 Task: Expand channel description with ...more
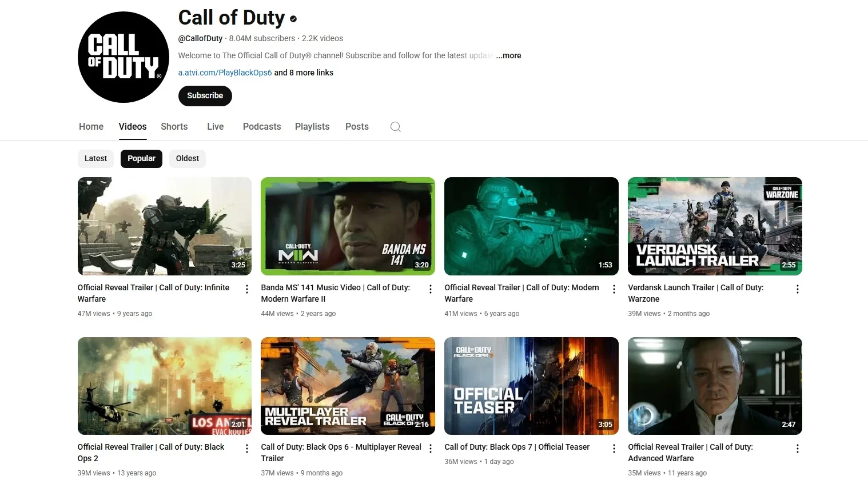508,55
